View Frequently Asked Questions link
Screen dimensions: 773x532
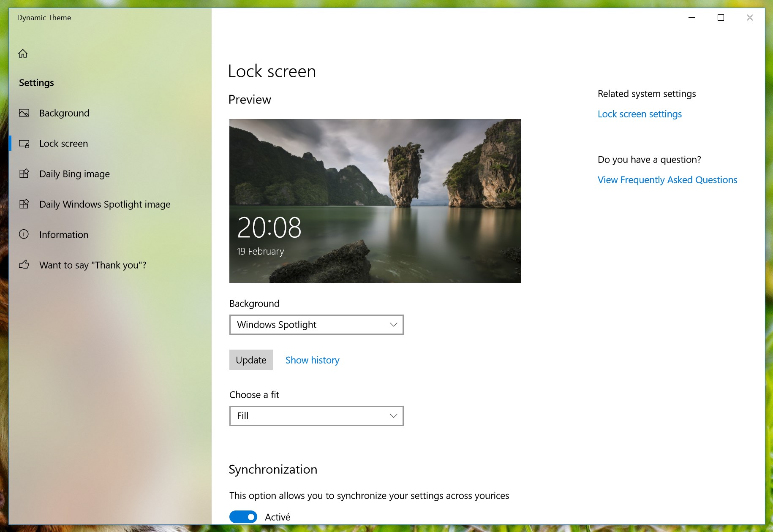(667, 180)
